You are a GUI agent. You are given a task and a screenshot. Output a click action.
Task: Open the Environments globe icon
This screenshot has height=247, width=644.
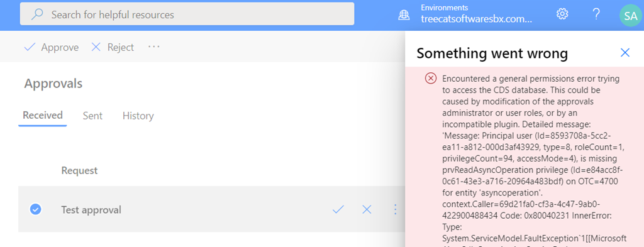[404, 15]
